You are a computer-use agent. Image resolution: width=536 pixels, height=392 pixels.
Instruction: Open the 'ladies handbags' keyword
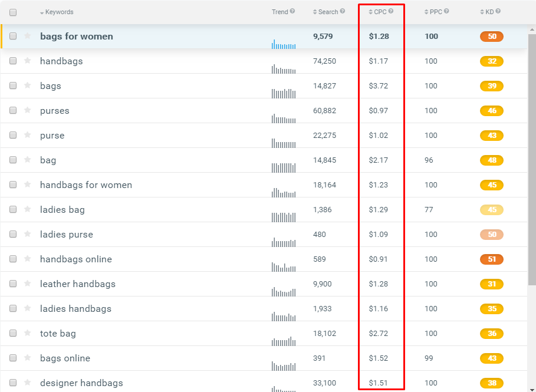tap(75, 309)
